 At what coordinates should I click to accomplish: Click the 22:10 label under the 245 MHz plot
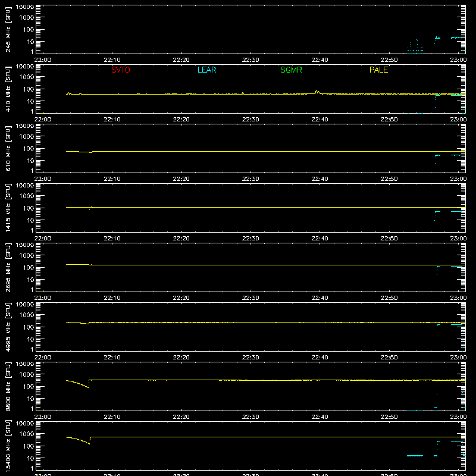coord(112,60)
